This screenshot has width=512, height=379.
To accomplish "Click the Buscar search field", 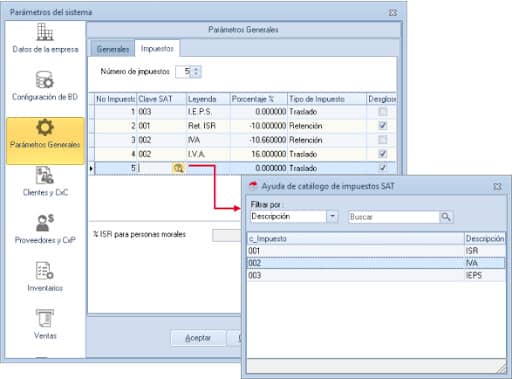I will [394, 217].
